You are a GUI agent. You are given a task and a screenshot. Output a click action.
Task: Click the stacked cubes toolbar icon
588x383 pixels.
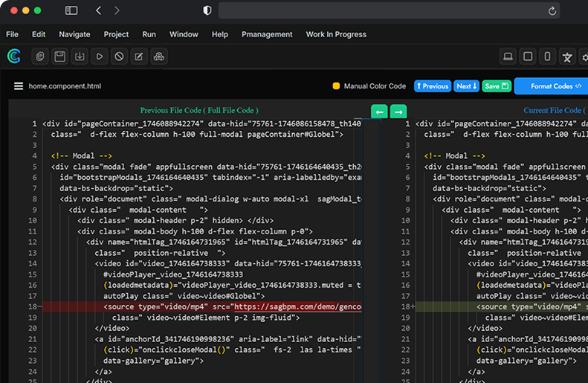(158, 57)
